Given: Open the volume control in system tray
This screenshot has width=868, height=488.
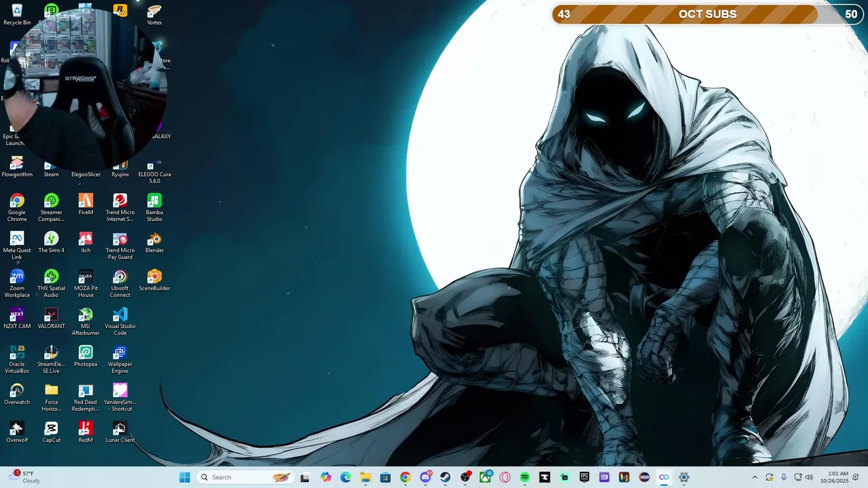Looking at the screenshot, I should [809, 477].
